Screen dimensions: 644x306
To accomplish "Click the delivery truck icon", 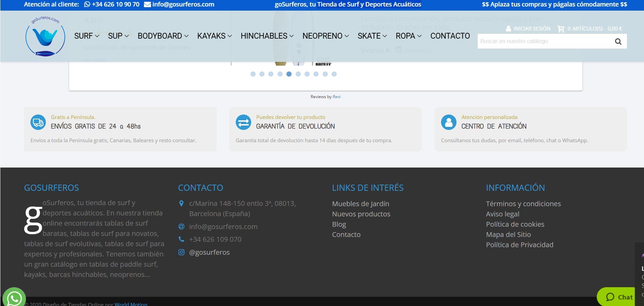I will click(x=38, y=122).
